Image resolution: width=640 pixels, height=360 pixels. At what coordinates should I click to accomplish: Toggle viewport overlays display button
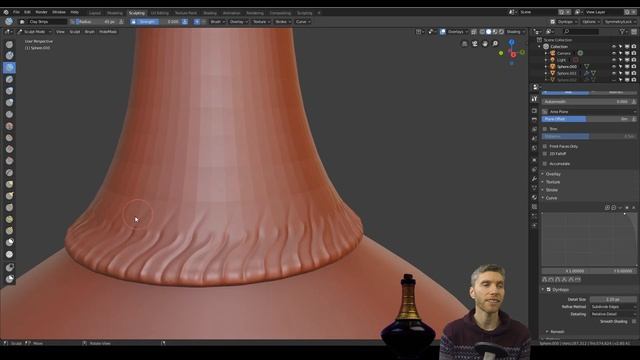(x=443, y=32)
